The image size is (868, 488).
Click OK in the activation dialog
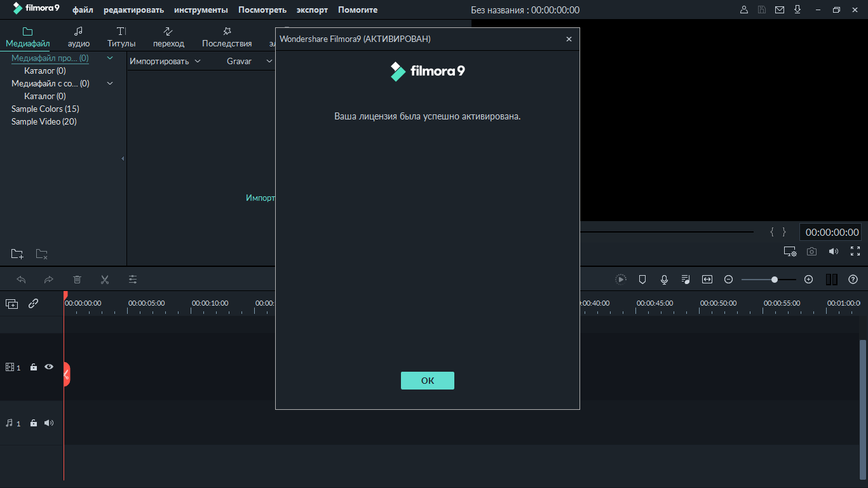(x=428, y=381)
